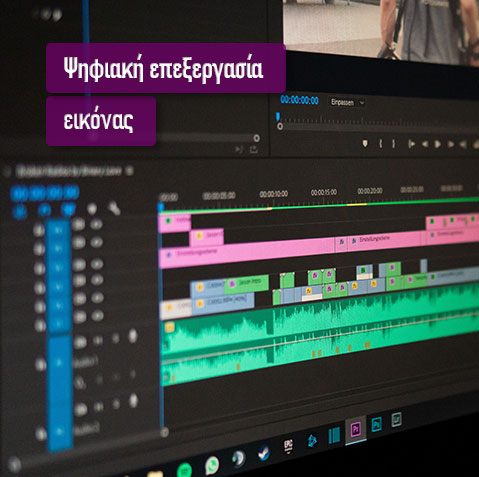Add Marker button in Program Monitor
This screenshot has height=477, width=479.
click(x=365, y=143)
